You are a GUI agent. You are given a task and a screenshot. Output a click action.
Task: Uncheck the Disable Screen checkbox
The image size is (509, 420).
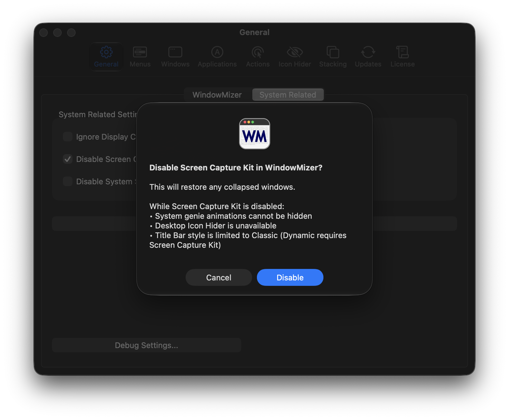pyautogui.click(x=68, y=159)
